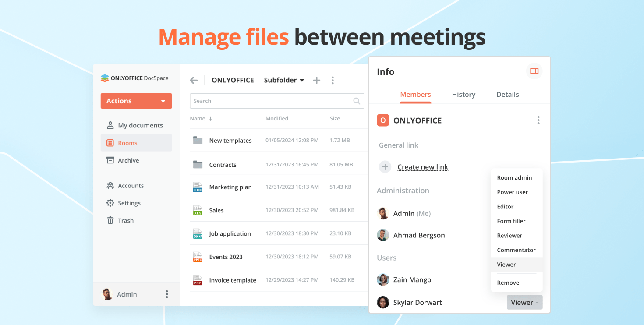
Task: Click the Create new link link
Action: [x=422, y=167]
